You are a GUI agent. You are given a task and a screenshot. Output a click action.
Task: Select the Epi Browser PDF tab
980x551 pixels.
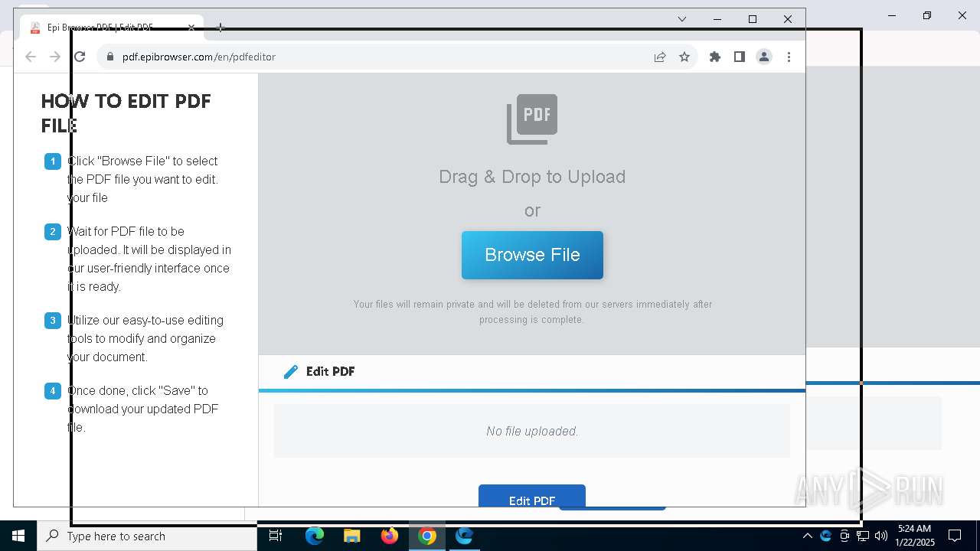pos(112,28)
